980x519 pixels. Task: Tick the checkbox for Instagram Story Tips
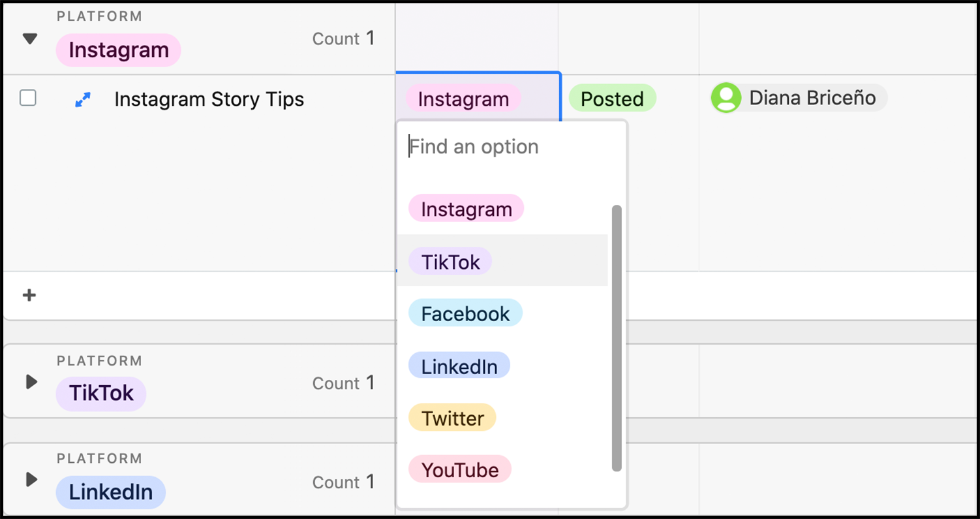click(27, 98)
